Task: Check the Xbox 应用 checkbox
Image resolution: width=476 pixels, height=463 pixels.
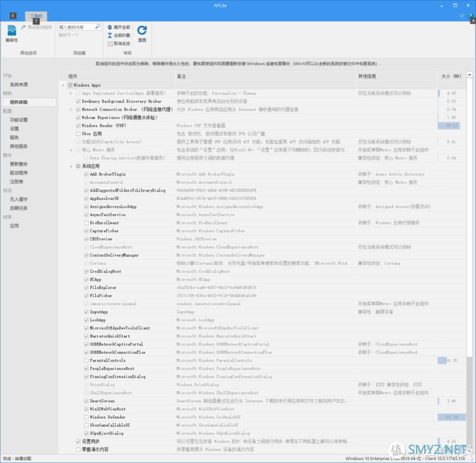Action: (78, 134)
